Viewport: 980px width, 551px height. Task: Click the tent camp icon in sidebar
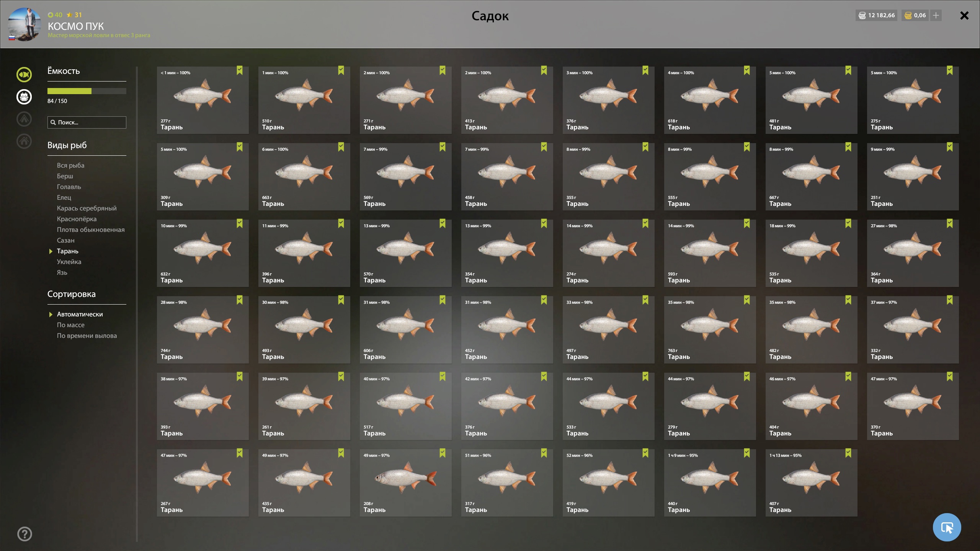pyautogui.click(x=24, y=119)
